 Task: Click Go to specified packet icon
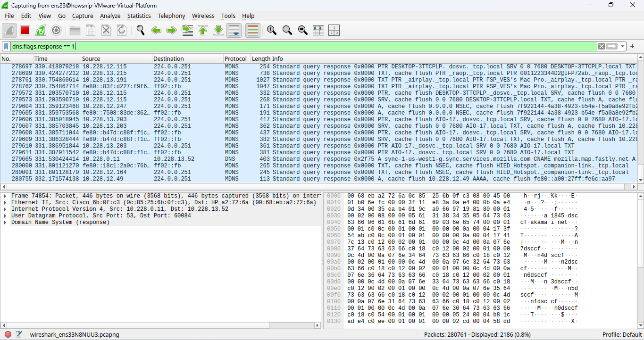point(187,31)
